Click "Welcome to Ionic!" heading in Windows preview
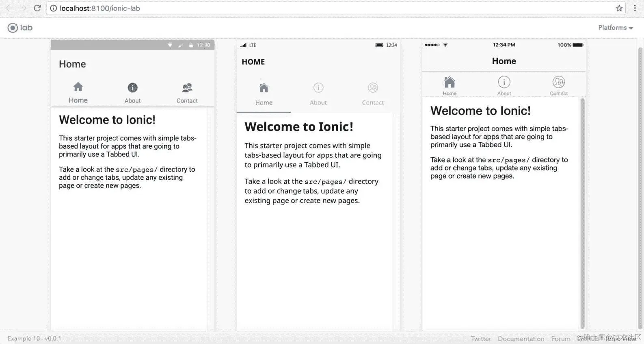Screen dimensions: 644x344 299,127
